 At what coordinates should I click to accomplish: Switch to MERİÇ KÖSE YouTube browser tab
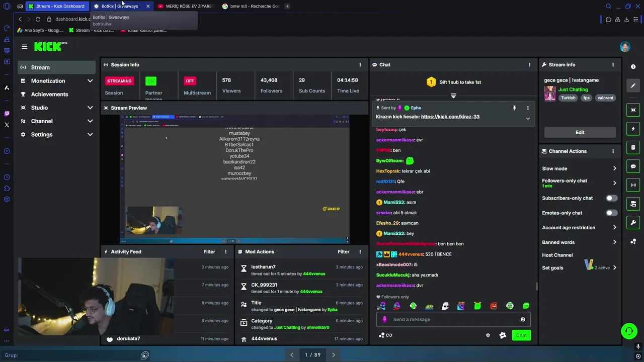coord(186,6)
